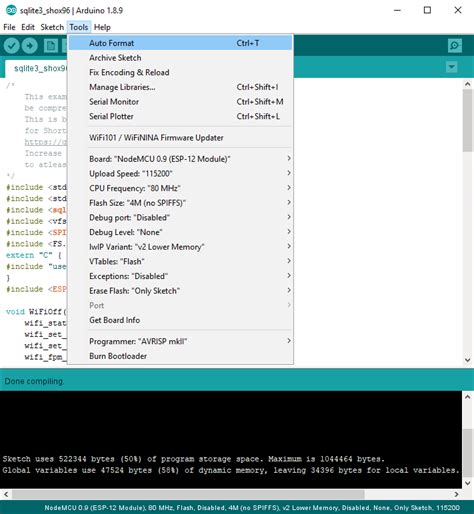This screenshot has height=514, width=474.
Task: Click console horizontal scroll right arrow
Action: [x=456, y=494]
